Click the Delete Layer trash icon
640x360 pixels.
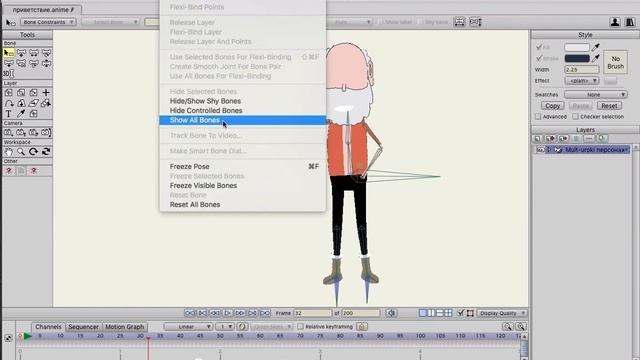click(x=576, y=139)
